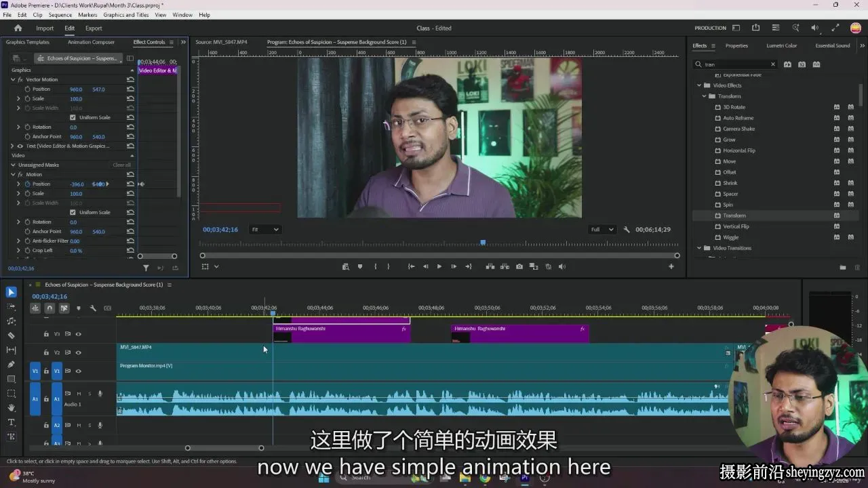
Task: Click Mark Out bracket icon
Action: click(389, 267)
